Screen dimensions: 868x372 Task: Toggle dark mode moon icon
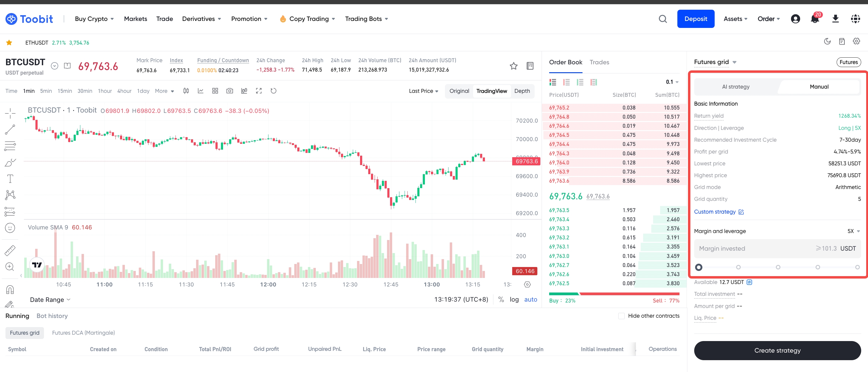(x=827, y=42)
